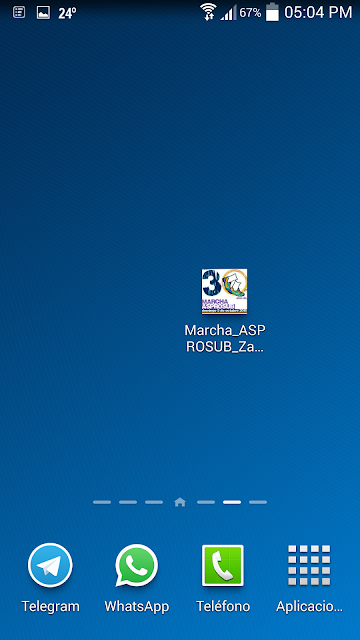Viewport: 360px width, 640px height.
Task: Jump to the first home screen page dash
Action: [102, 502]
